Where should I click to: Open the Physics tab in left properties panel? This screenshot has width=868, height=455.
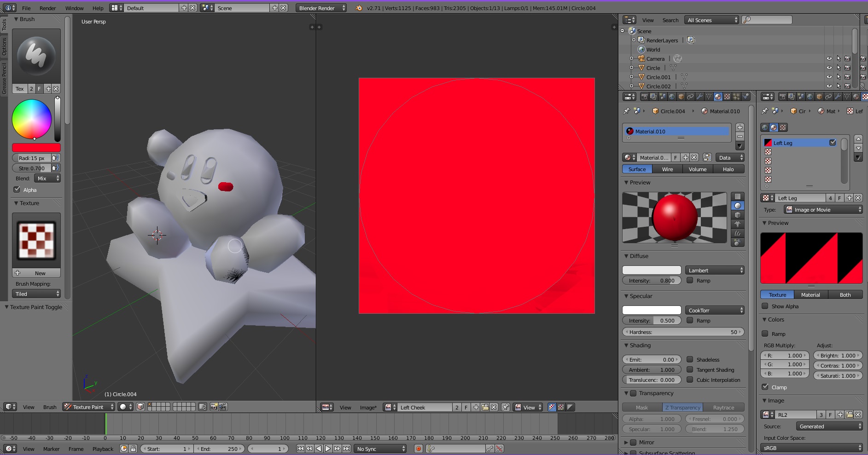(x=746, y=97)
